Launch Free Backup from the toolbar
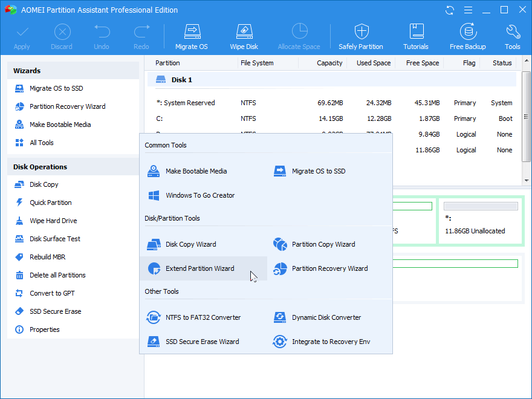This screenshot has height=399, width=532. point(467,37)
